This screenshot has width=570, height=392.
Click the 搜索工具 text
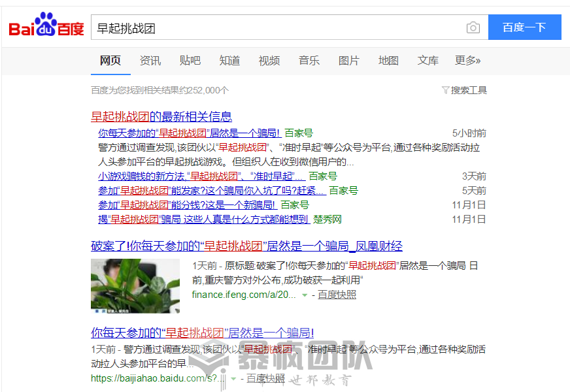(x=469, y=90)
